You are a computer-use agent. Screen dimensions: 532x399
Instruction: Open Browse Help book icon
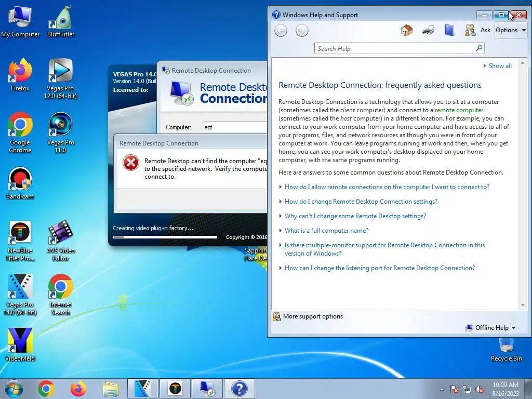coord(449,30)
